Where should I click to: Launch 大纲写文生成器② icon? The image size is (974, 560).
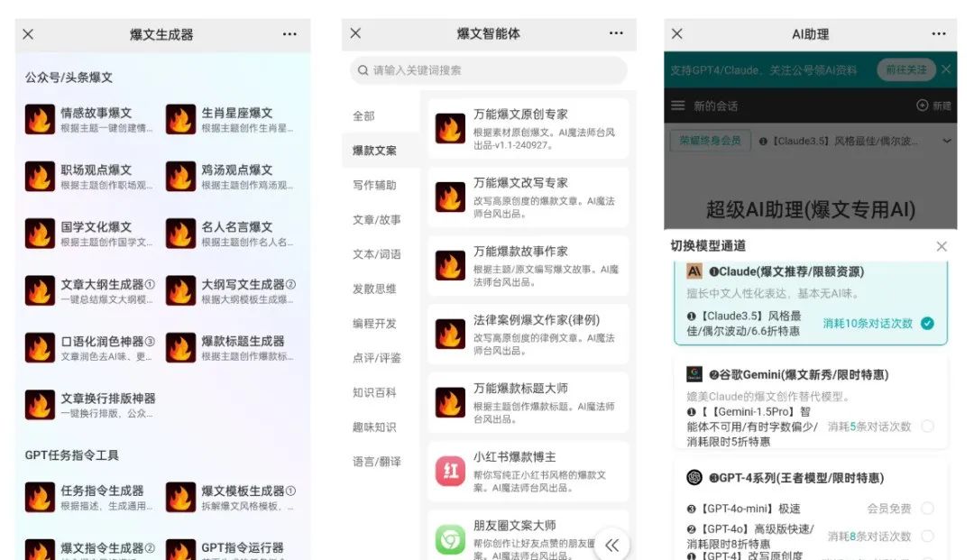click(180, 290)
